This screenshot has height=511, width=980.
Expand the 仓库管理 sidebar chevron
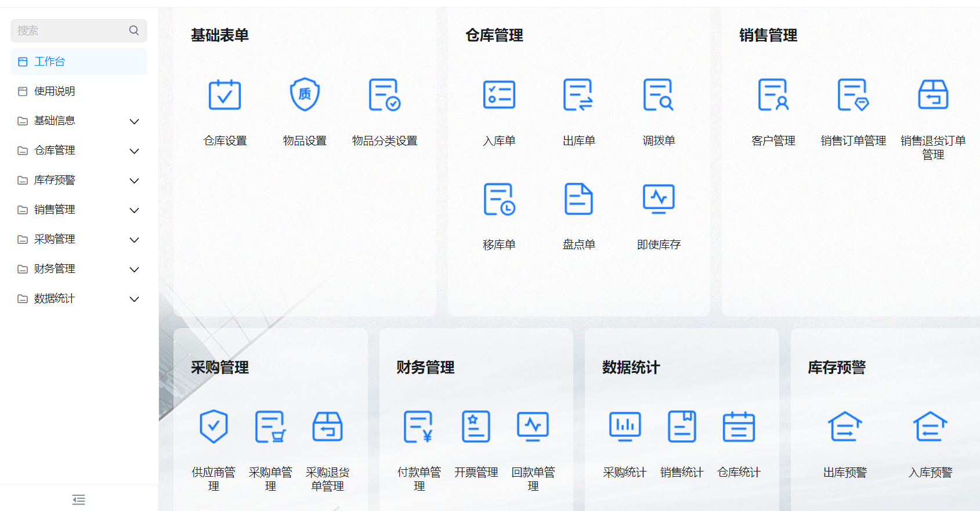click(x=134, y=151)
